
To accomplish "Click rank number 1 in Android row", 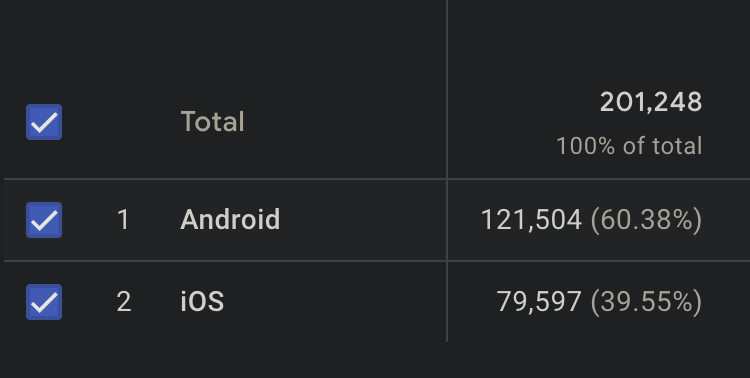I will tap(123, 220).
